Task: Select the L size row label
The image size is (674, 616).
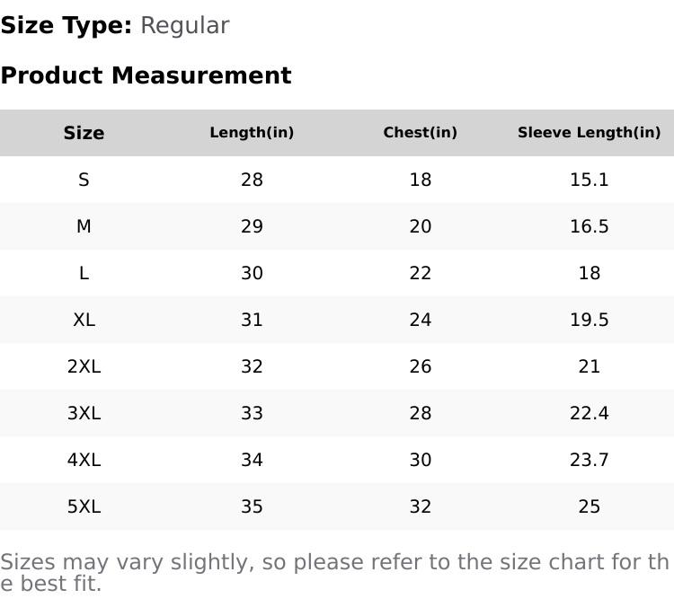Action: [84, 273]
